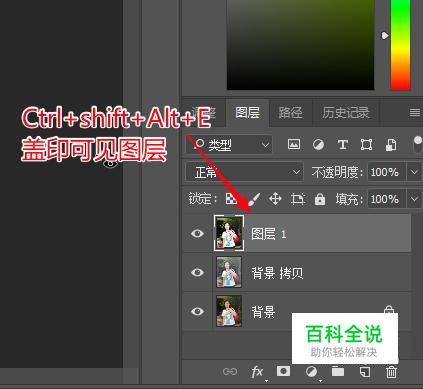Filter layers by adjustment layer icon
This screenshot has width=423, height=389.
click(x=318, y=145)
